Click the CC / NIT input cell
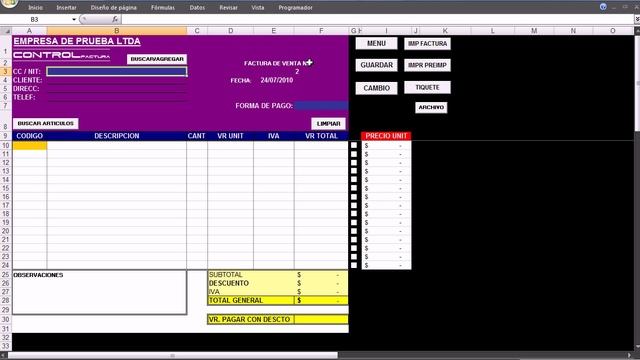This screenshot has width=640, height=360. pos(117,71)
